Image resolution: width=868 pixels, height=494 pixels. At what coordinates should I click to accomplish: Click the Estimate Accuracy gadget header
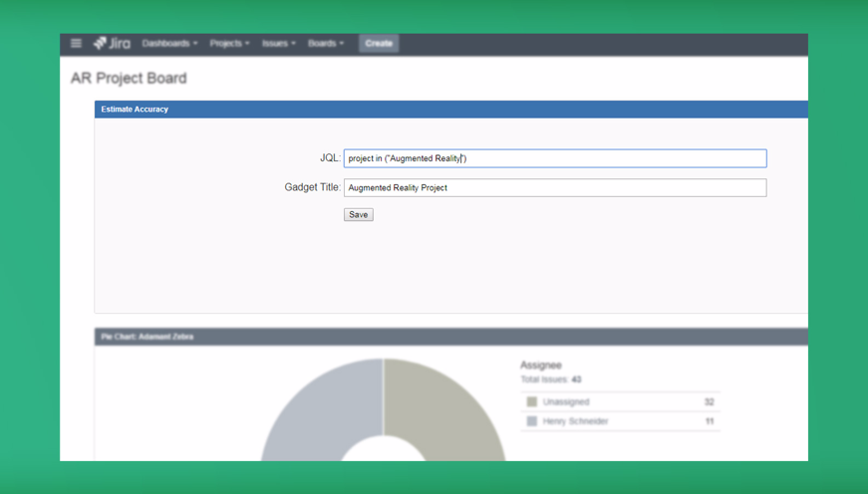coord(451,109)
